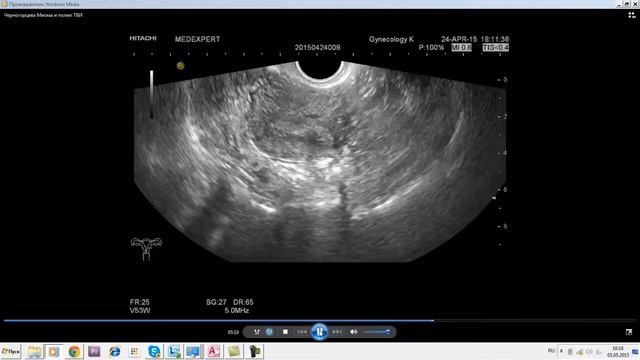Jump to the previous track

302,332
